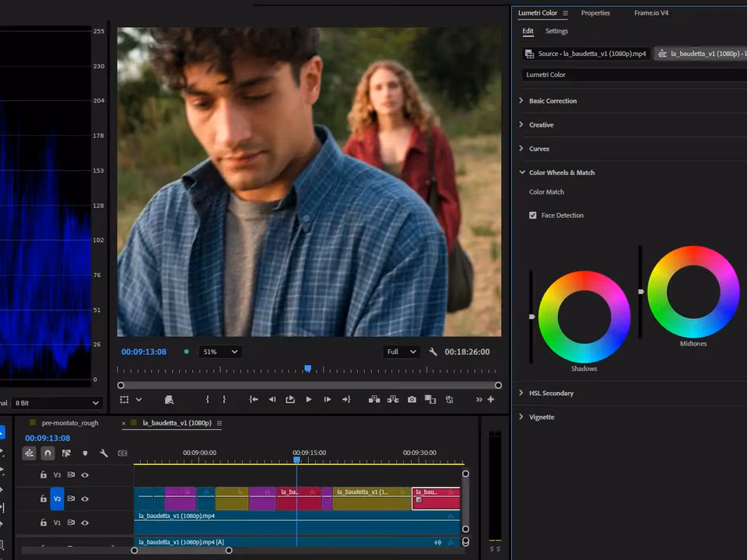This screenshot has height=560, width=747.
Task: Click the Mark Out bracket button
Action: click(224, 400)
